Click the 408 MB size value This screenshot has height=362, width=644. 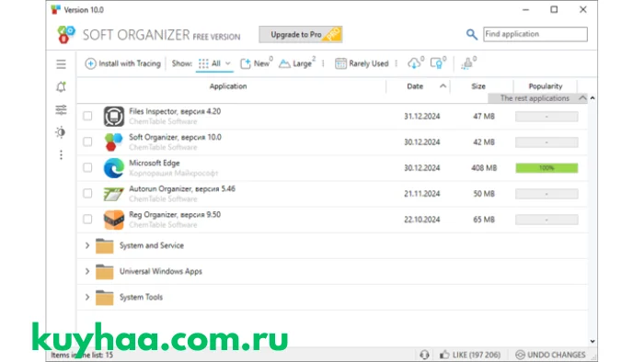(x=484, y=167)
